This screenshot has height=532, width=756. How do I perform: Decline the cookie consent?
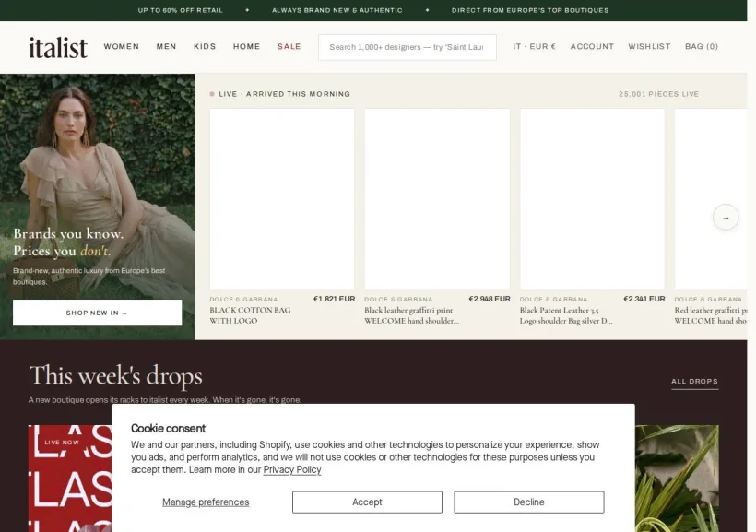(x=529, y=502)
